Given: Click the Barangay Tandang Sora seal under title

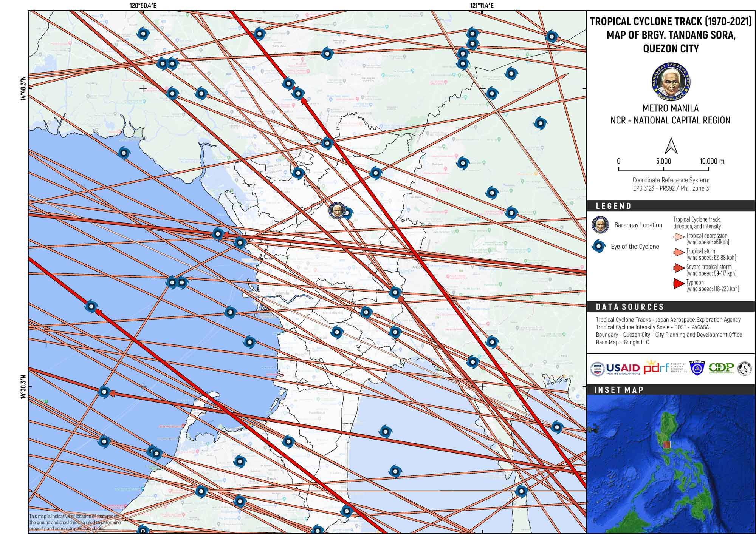Looking at the screenshot, I should tap(671, 82).
